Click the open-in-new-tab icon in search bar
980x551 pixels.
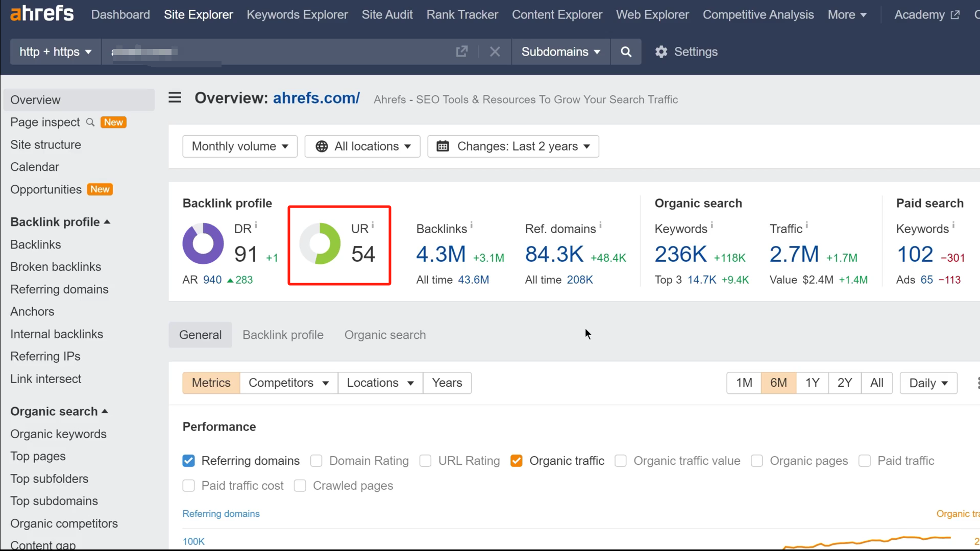(x=462, y=51)
